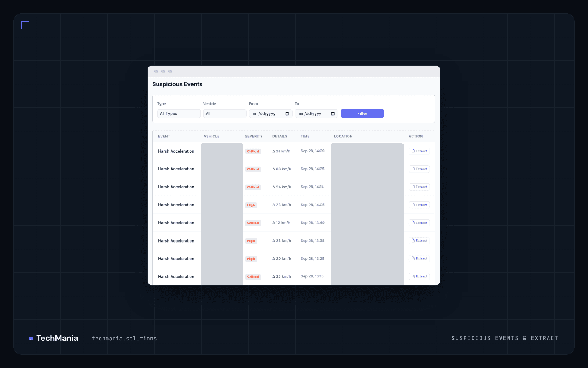Viewport: 588px width, 368px height.
Task: Click the techmania.solutions link text
Action: 124,339
